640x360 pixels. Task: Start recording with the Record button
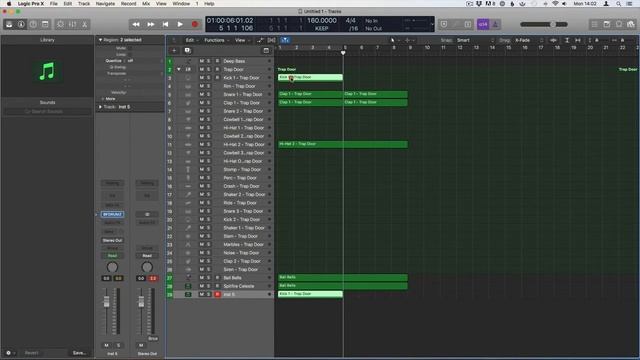tap(195, 24)
